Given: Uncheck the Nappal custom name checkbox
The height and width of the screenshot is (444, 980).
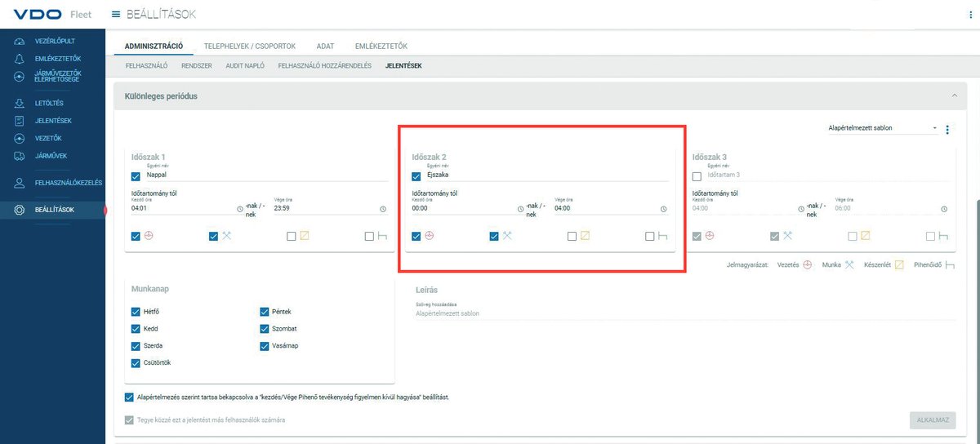Looking at the screenshot, I should pyautogui.click(x=136, y=176).
